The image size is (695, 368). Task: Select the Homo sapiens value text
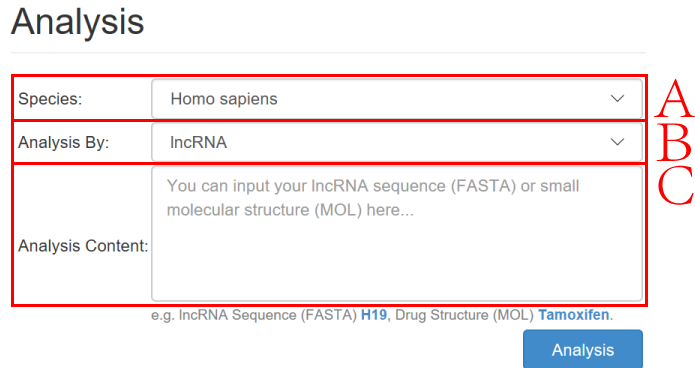[224, 99]
